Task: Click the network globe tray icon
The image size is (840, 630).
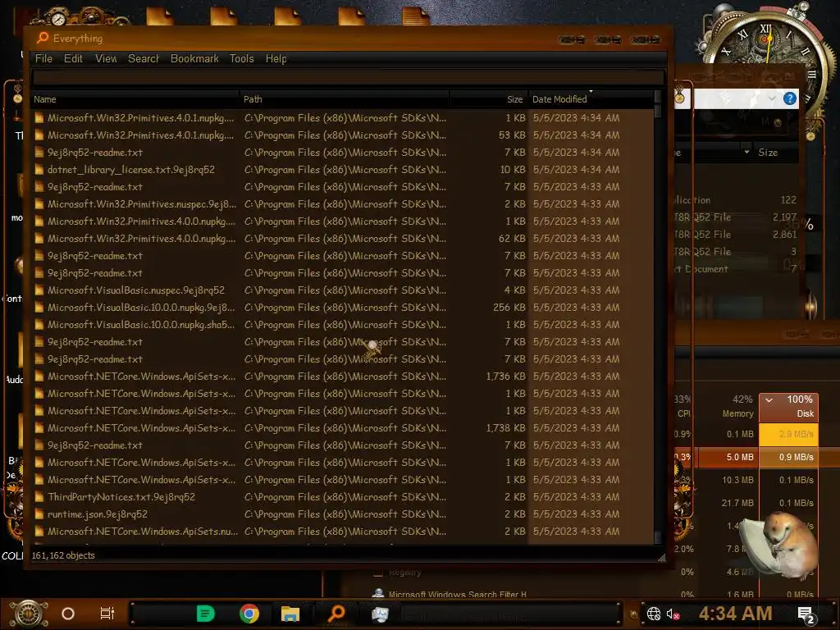Action: [x=654, y=614]
